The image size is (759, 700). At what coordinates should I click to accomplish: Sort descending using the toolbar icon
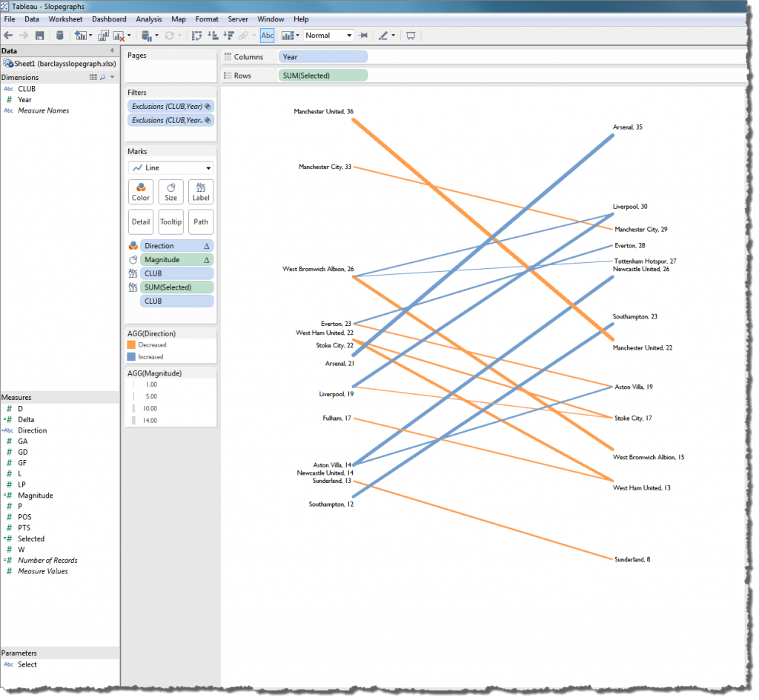[228, 35]
